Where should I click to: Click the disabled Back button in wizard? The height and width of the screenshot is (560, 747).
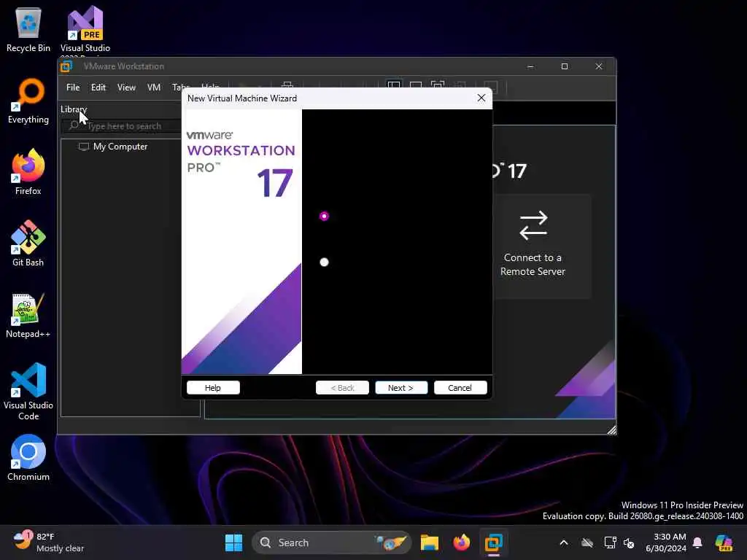tap(342, 388)
